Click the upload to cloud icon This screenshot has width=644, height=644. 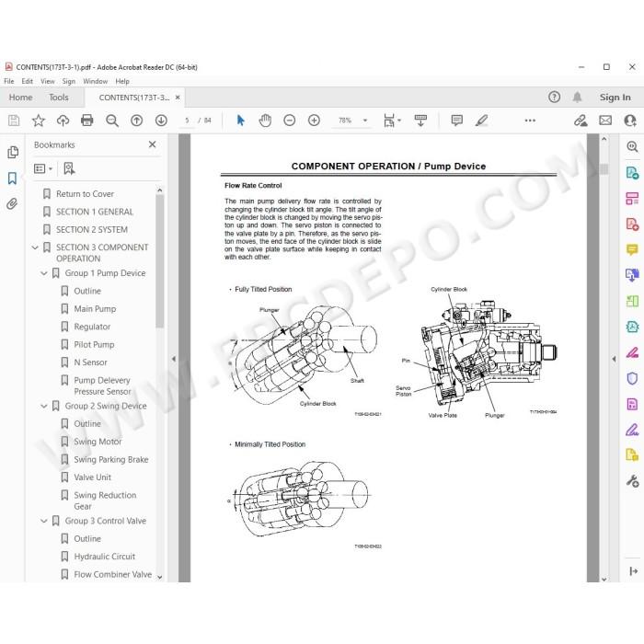coord(63,121)
